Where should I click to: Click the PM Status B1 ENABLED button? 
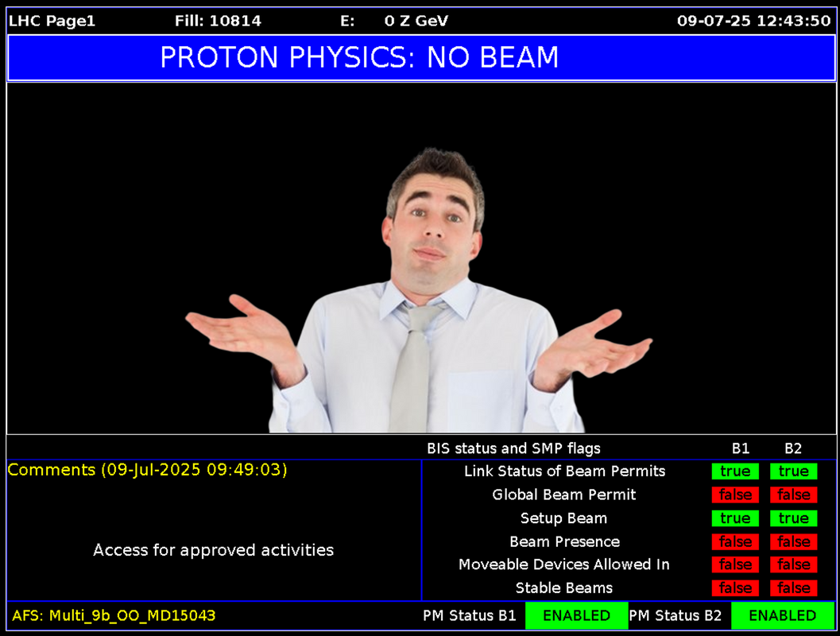click(x=576, y=615)
